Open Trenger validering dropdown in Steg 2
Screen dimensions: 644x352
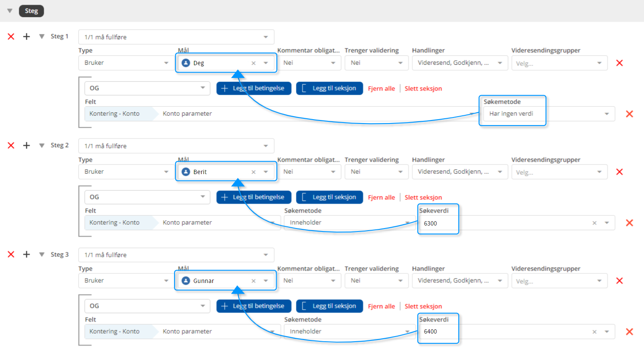(x=375, y=172)
